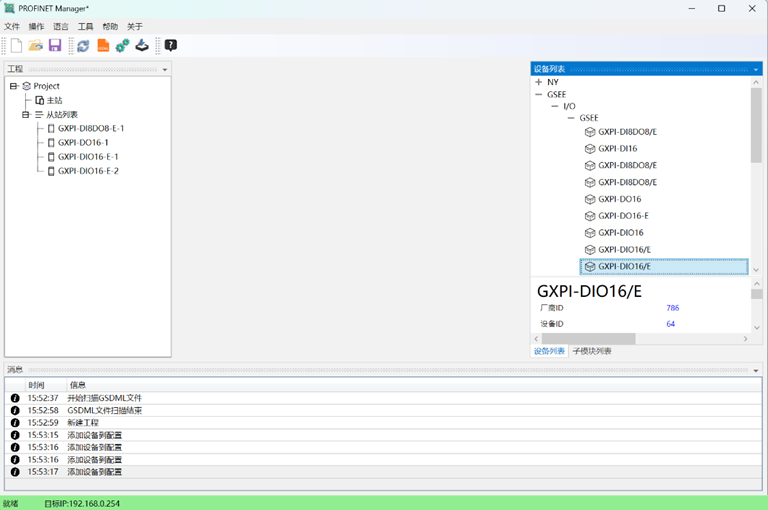The image size is (768, 510).
Task: Open settings with the green gears icon
Action: click(x=122, y=46)
